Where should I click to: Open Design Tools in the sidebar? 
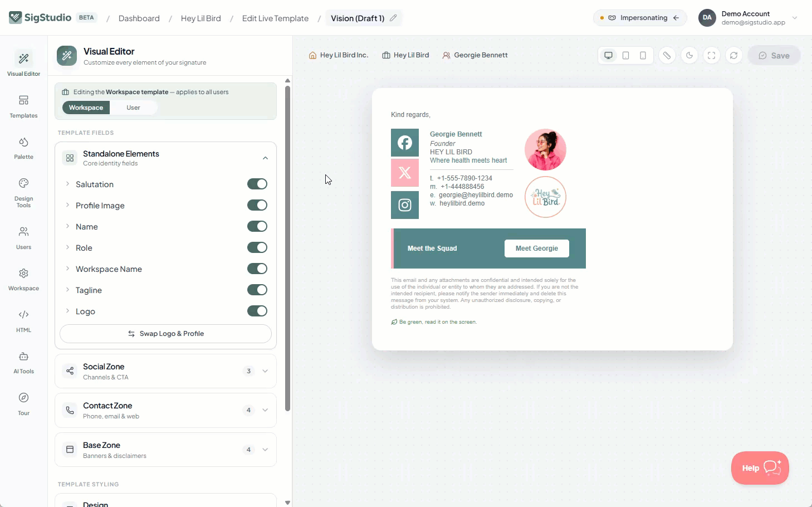pos(23,193)
